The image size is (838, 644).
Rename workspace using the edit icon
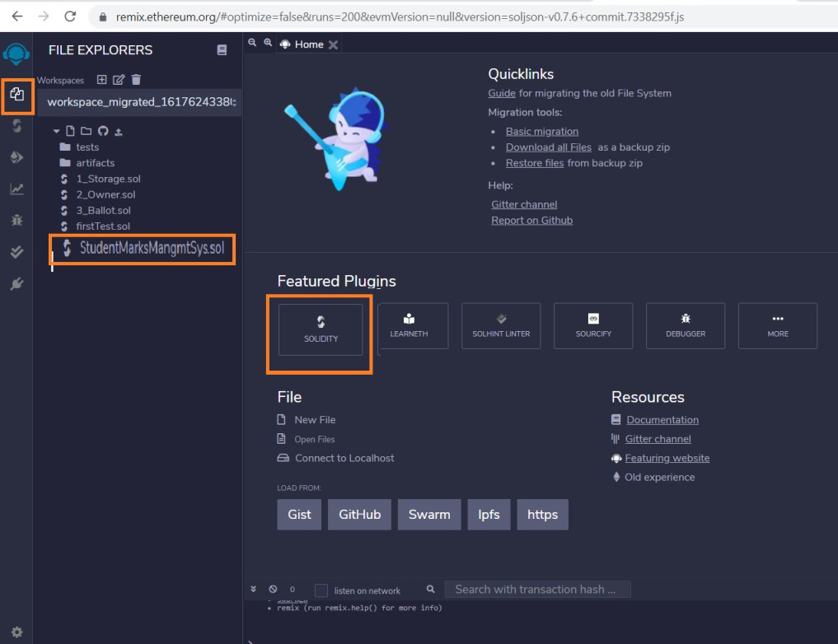pos(119,80)
